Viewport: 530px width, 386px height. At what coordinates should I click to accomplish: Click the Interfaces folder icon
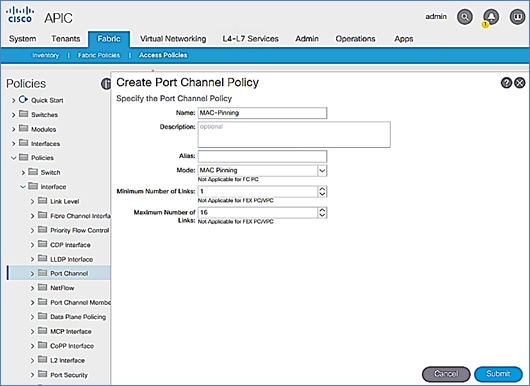click(x=23, y=143)
